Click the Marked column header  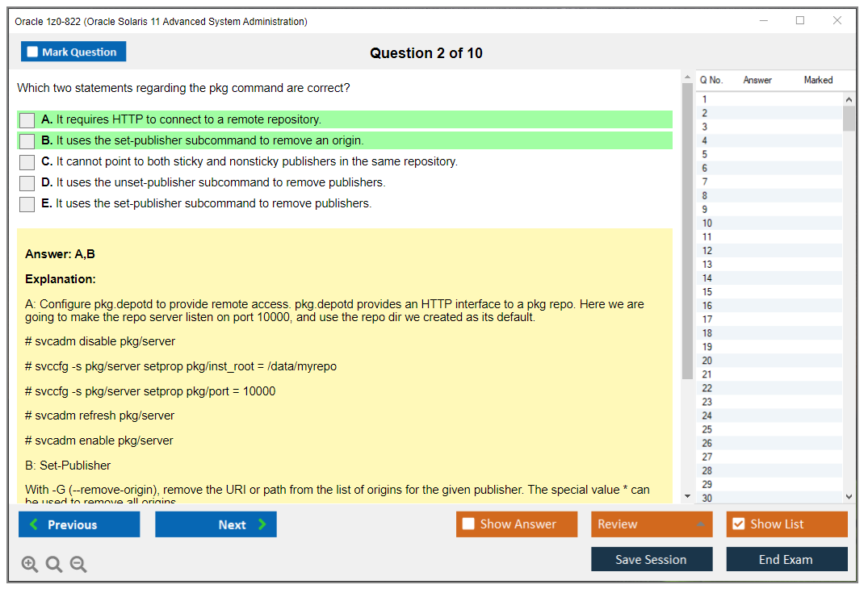click(x=818, y=80)
